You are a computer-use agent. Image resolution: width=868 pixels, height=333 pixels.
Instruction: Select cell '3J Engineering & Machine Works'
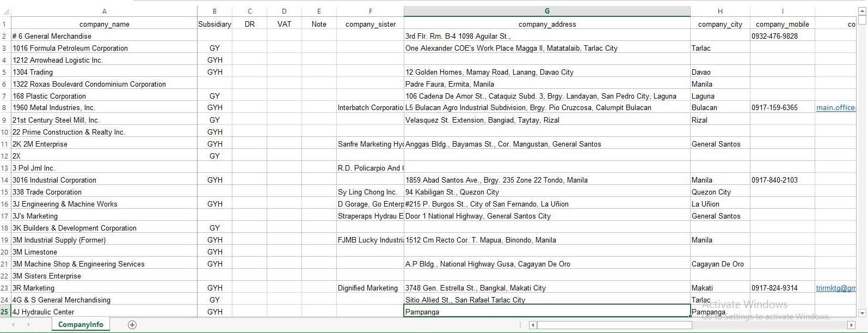tap(104, 204)
